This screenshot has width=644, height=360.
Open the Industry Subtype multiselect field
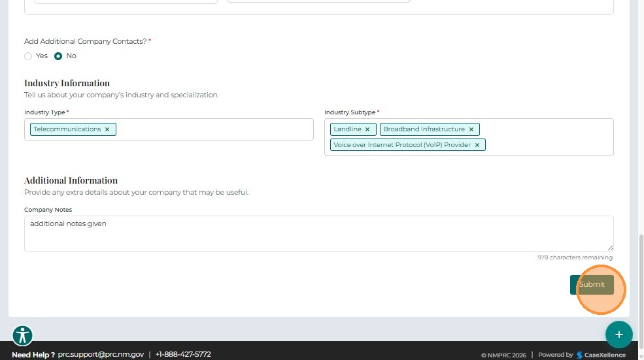(x=469, y=137)
